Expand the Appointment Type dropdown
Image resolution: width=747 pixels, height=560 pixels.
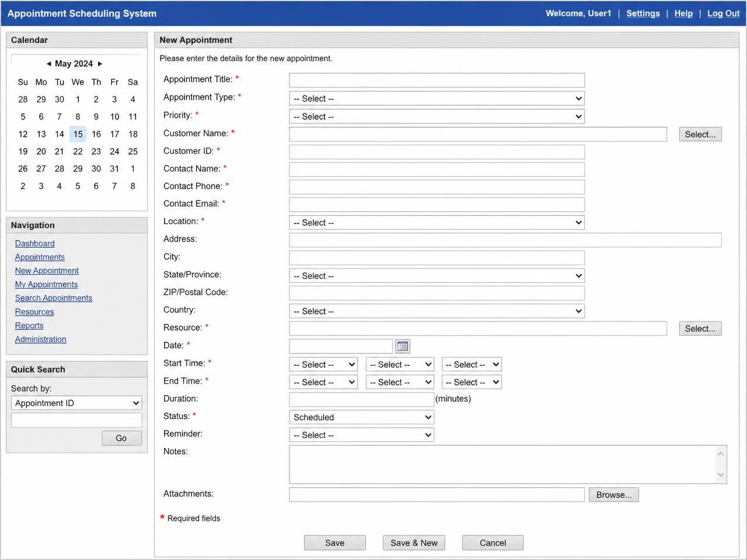coord(437,99)
